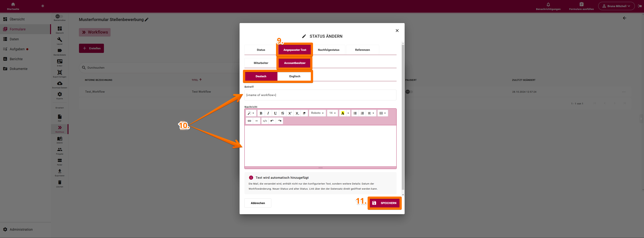Apply subscript formatting
The height and width of the screenshot is (238, 644).
pos(297,113)
